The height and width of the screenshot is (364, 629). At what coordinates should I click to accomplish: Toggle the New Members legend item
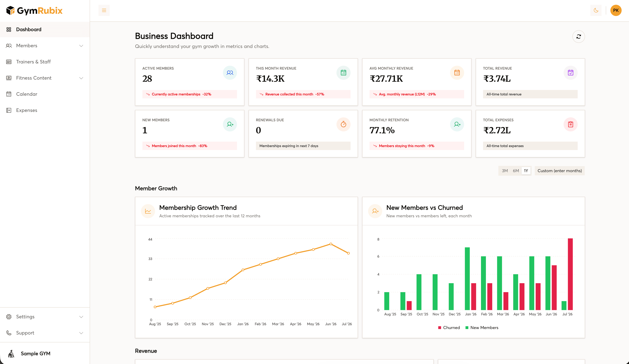(x=482, y=328)
